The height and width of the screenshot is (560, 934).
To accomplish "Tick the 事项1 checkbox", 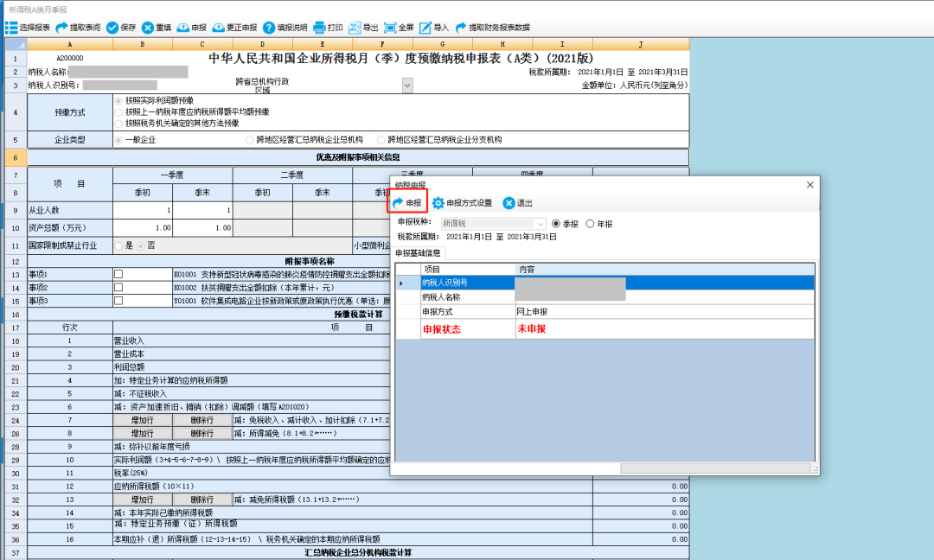I will 118,274.
